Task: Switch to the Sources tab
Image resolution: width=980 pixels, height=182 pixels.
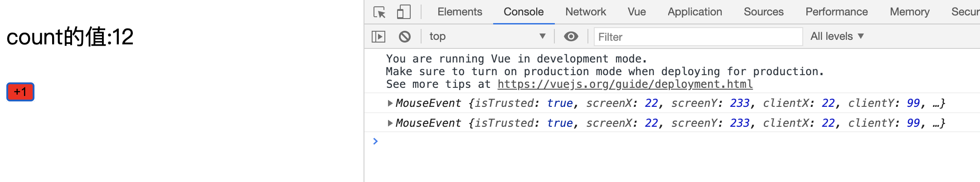Action: (764, 12)
